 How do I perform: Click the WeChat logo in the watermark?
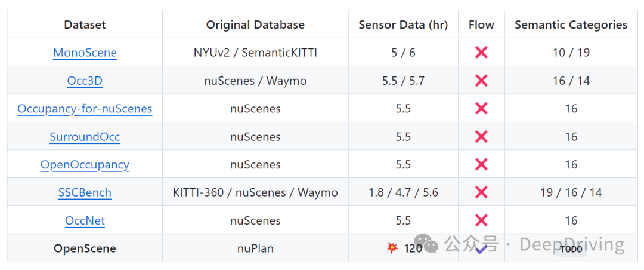(429, 244)
